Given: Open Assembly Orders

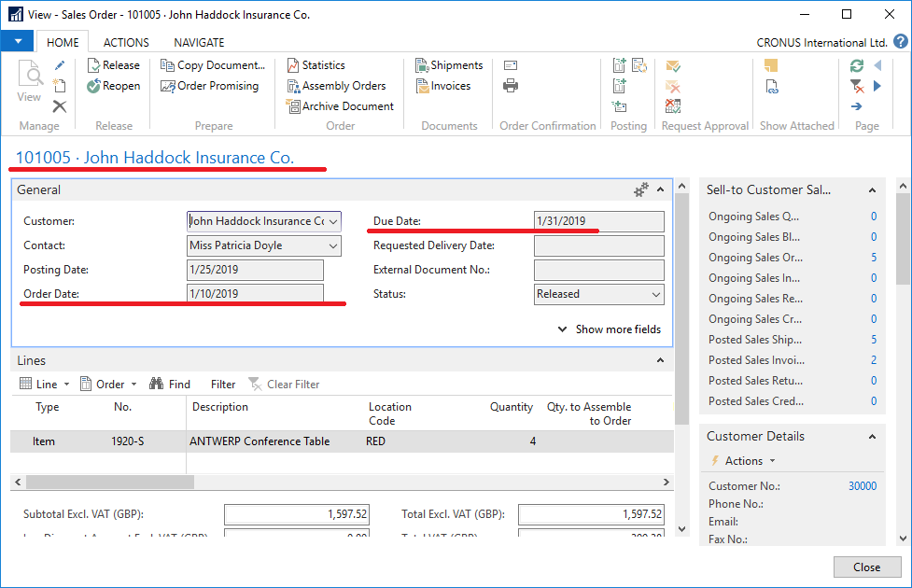Looking at the screenshot, I should [x=336, y=86].
